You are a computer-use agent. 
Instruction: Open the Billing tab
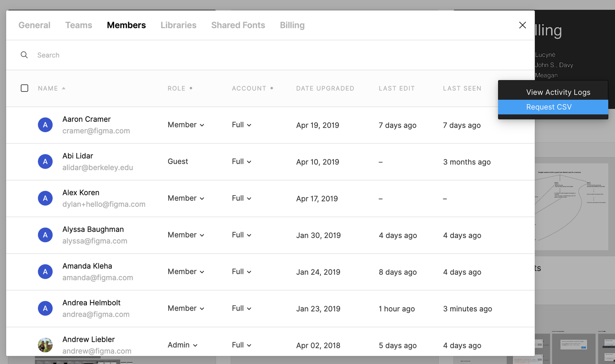tap(292, 25)
